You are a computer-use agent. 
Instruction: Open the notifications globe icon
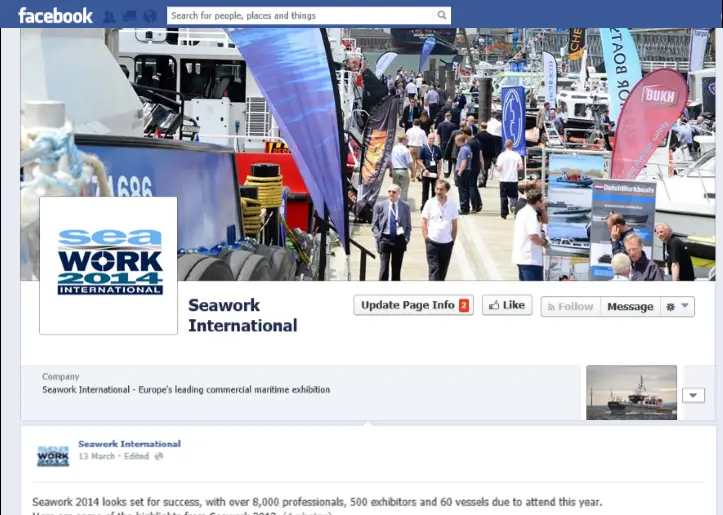(x=150, y=16)
